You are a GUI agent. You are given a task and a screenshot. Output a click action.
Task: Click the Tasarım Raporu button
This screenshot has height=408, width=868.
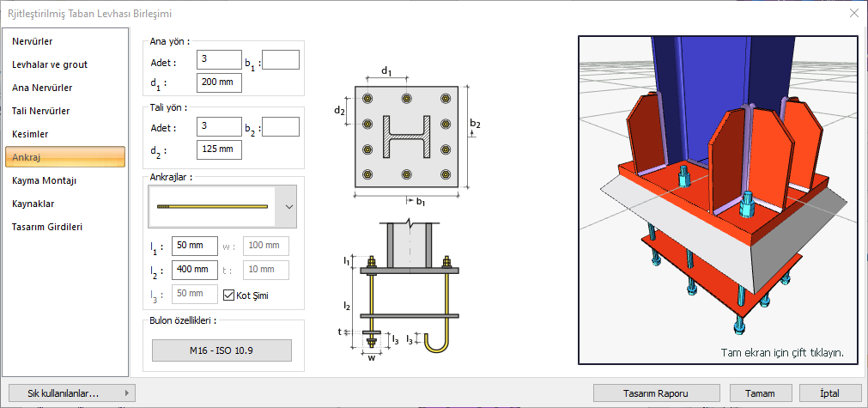[x=657, y=393]
